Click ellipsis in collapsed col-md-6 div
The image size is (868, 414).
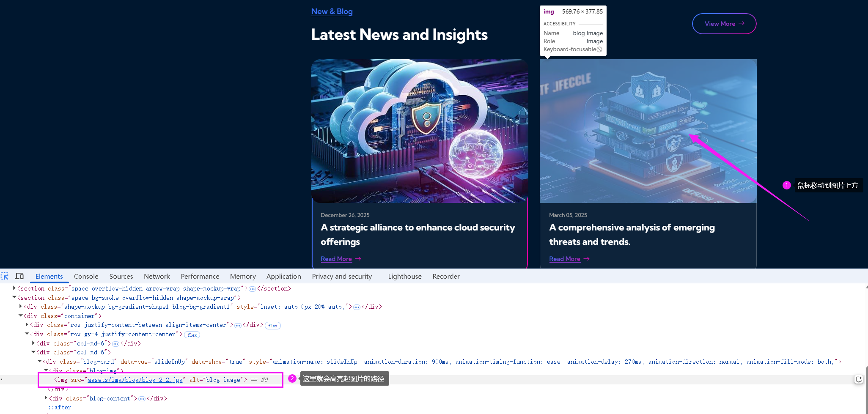[x=115, y=344]
